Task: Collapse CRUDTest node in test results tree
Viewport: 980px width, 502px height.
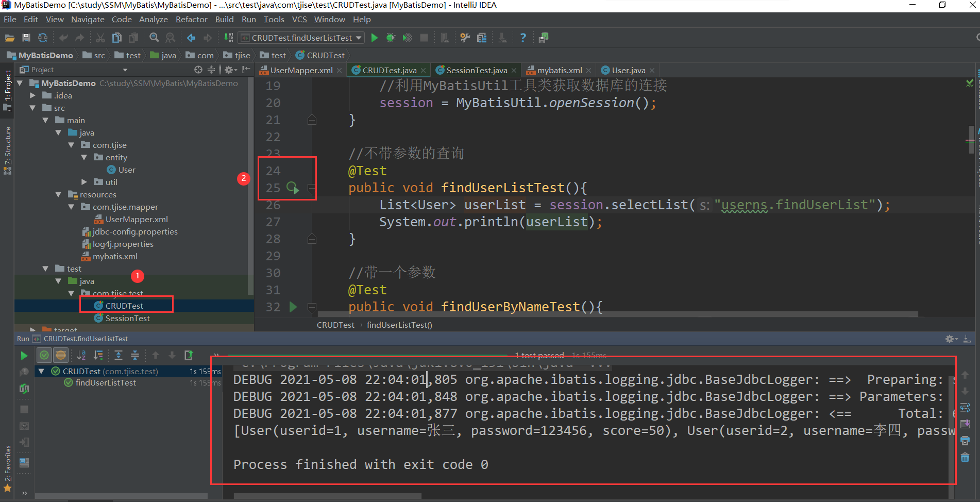Action: tap(41, 371)
